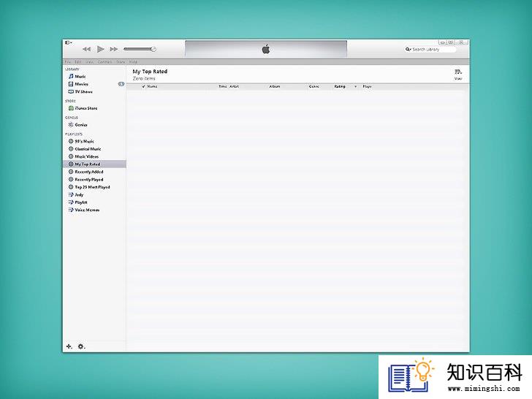Click the checkmark column header

click(x=143, y=86)
